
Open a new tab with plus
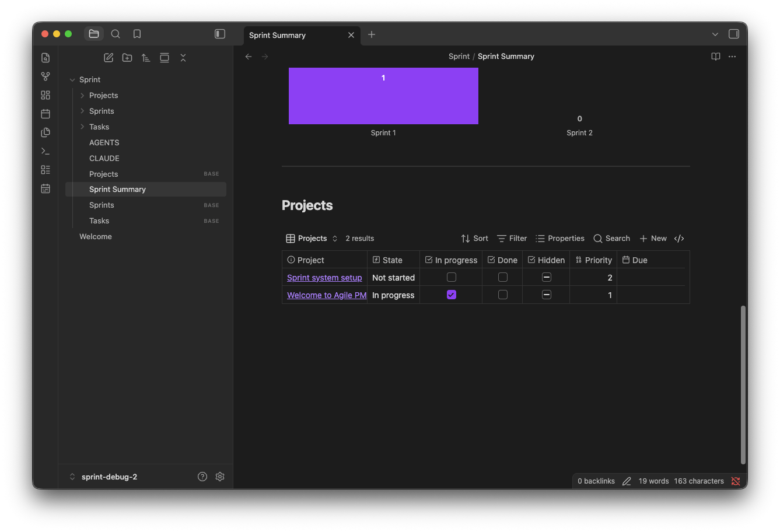[372, 34]
